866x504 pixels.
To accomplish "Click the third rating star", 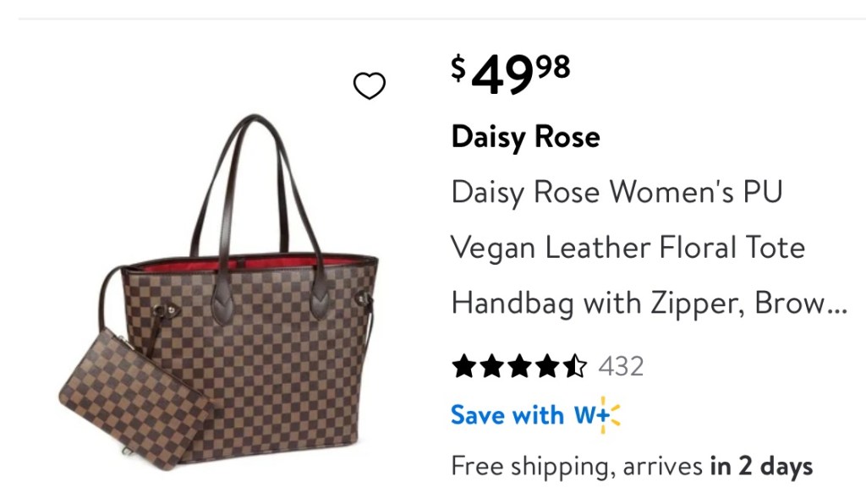I will point(519,366).
